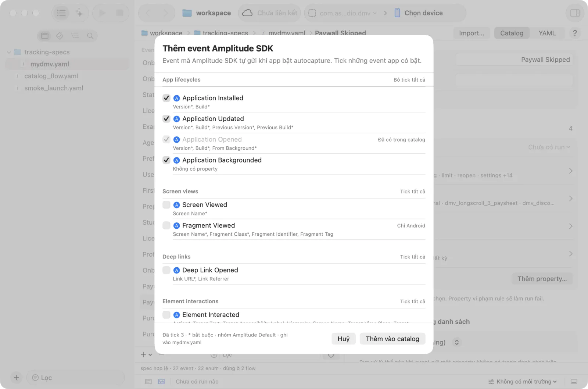Stop the run with the stop button
Viewport: 588px width, 389px height.
pyautogui.click(x=119, y=13)
